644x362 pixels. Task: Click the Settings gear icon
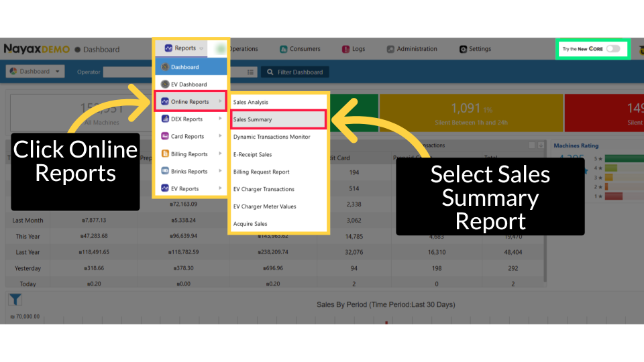(463, 49)
